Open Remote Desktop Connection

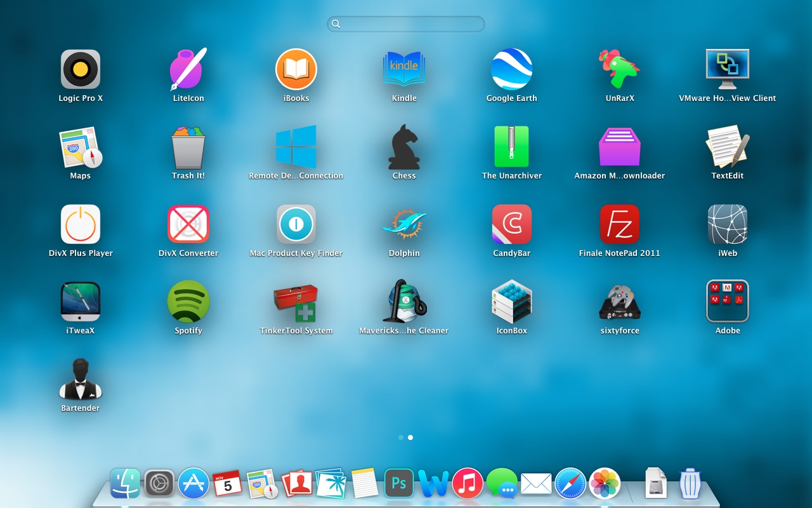[296, 147]
